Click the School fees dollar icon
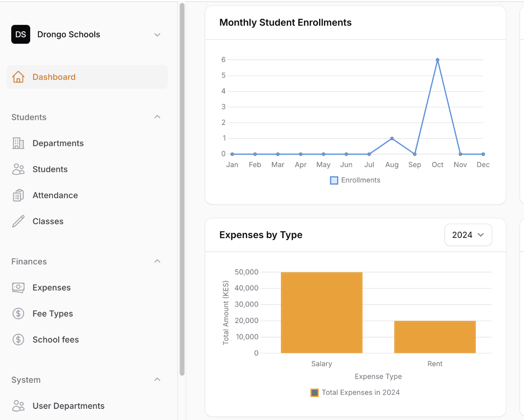 point(18,340)
